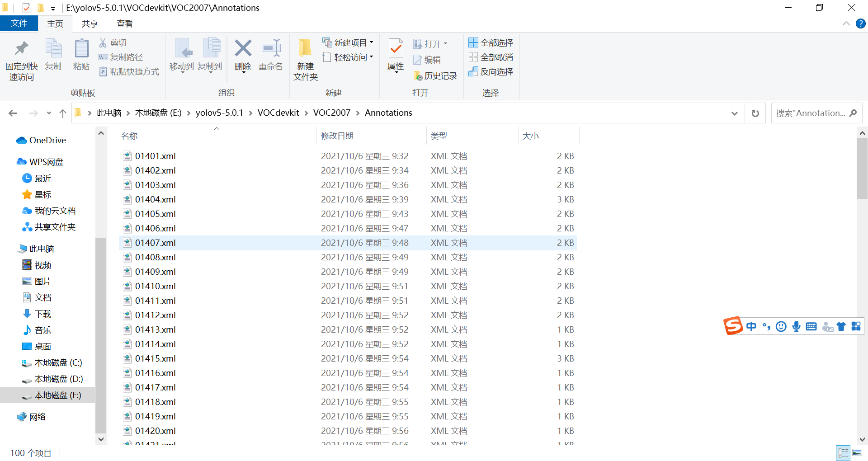
Task: Click 本地磁盘 (E:) in the breadcrumb path
Action: click(158, 113)
